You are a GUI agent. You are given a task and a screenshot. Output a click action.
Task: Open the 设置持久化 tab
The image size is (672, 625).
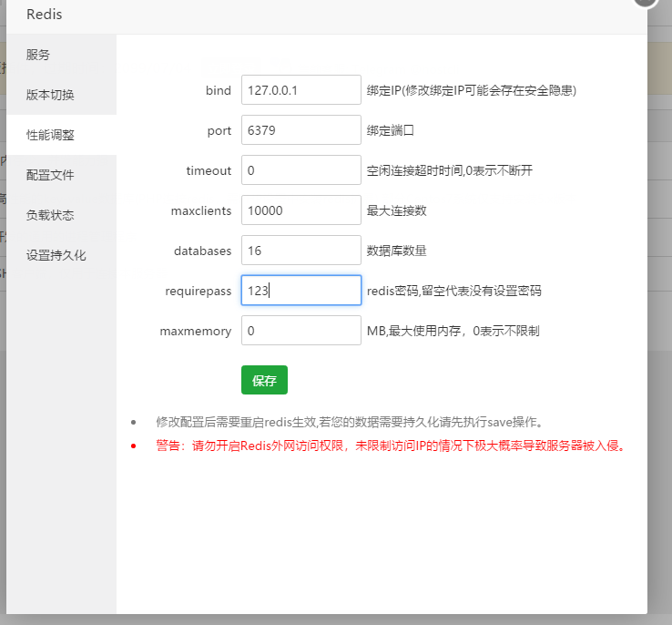point(61,255)
